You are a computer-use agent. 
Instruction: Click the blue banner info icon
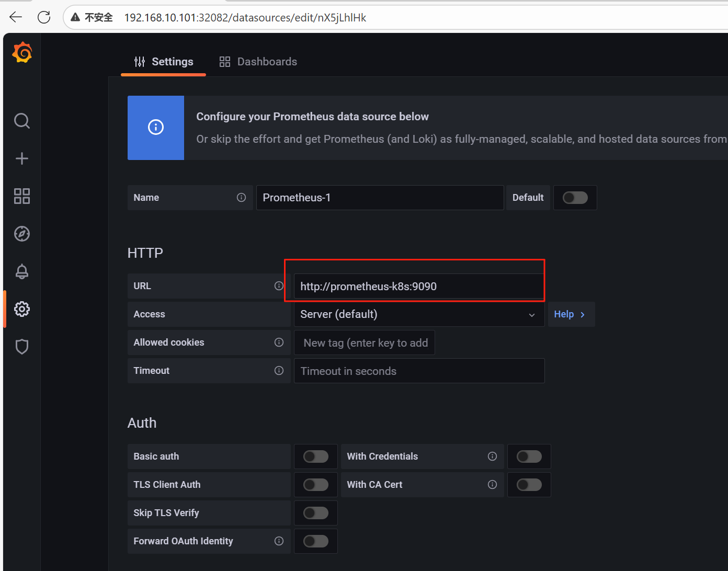pyautogui.click(x=156, y=127)
